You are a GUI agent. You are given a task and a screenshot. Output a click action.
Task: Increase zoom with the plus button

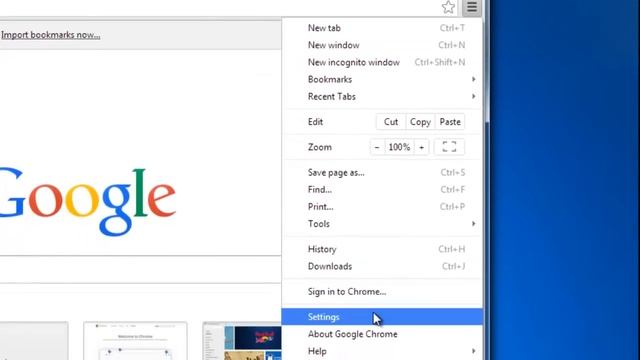(x=422, y=147)
